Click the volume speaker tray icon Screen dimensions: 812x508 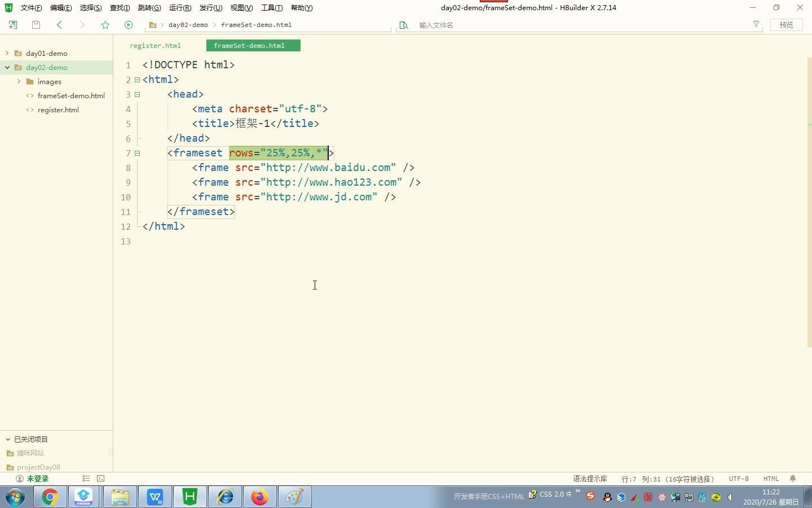click(730, 497)
